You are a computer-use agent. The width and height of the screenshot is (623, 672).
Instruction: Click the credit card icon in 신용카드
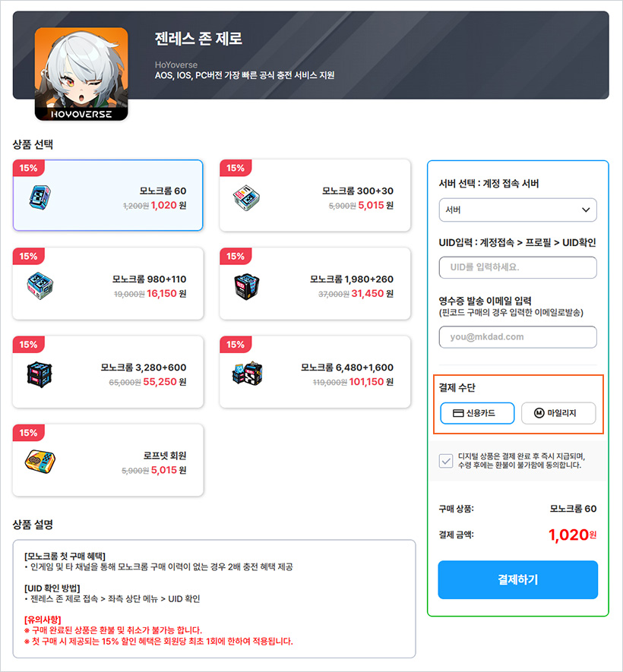click(x=458, y=413)
